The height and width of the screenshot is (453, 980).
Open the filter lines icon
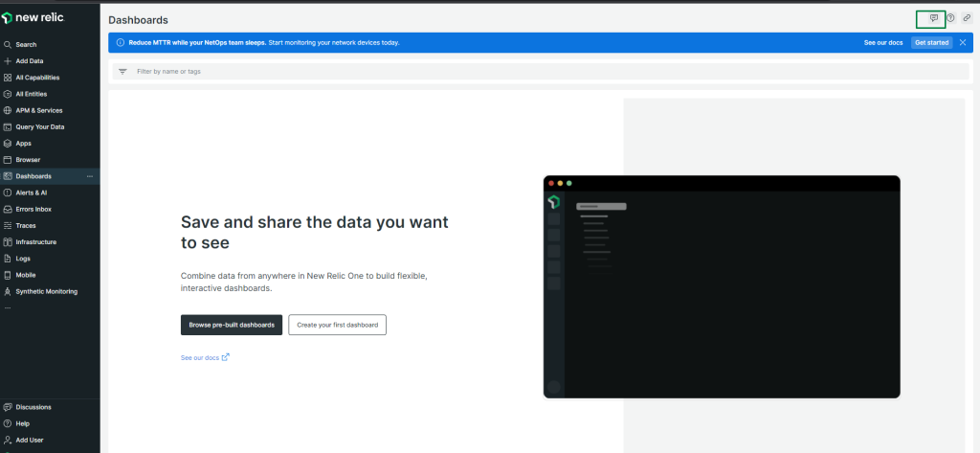pyautogui.click(x=122, y=72)
